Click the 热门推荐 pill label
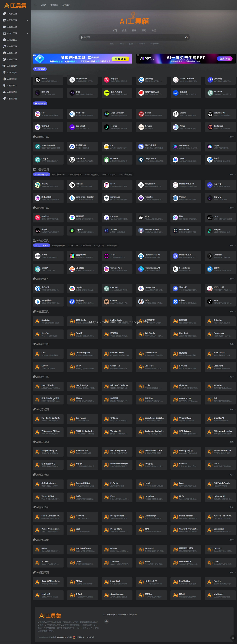The image size is (237, 644). click(x=40, y=69)
